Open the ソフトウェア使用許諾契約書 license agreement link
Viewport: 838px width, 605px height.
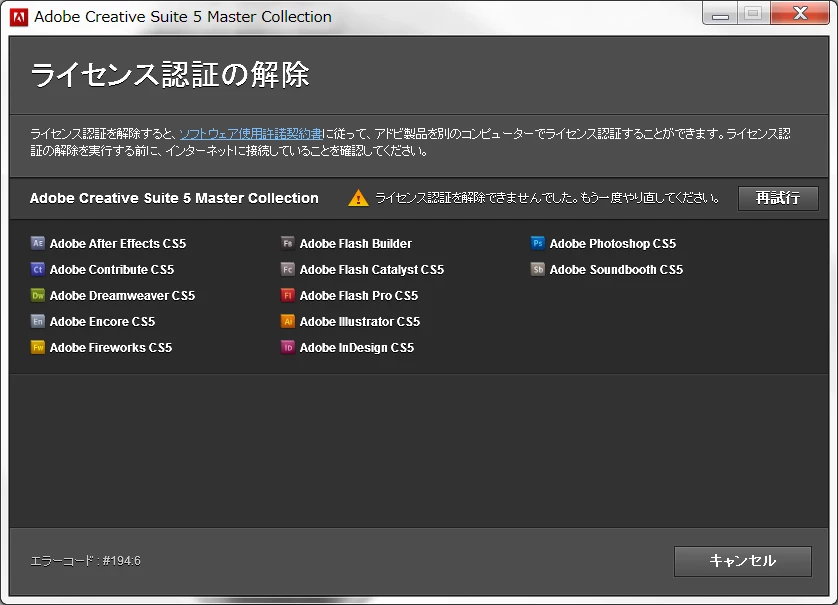(251, 134)
